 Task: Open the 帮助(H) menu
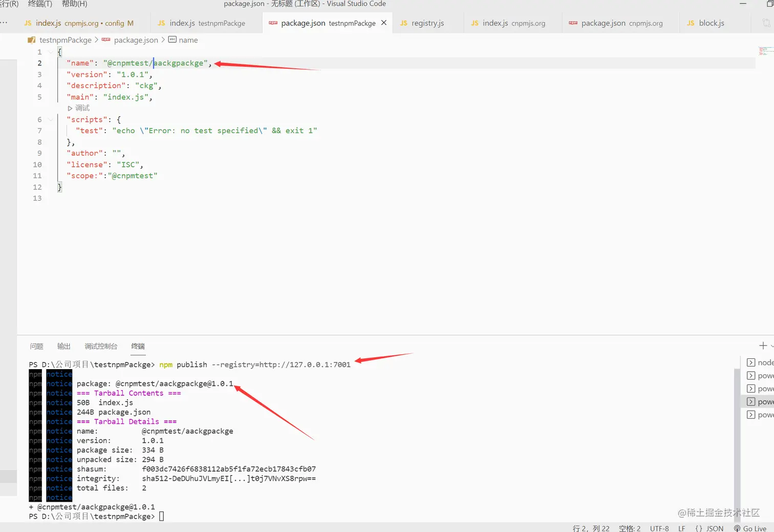(x=74, y=4)
